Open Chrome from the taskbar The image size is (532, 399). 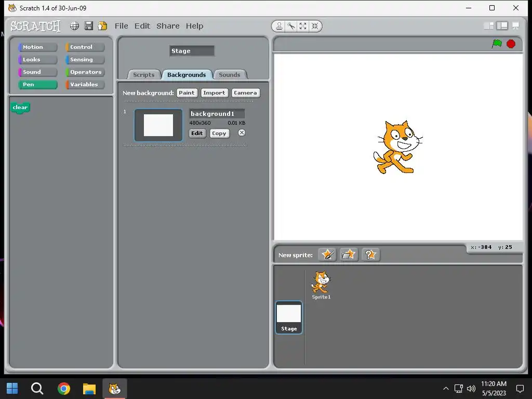tap(64, 388)
